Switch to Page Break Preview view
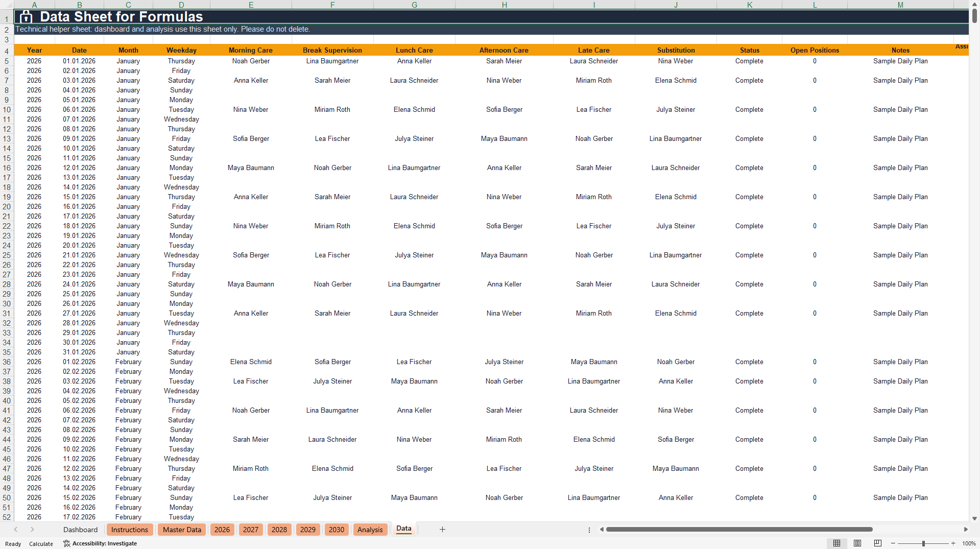This screenshot has width=980, height=549. [x=878, y=543]
